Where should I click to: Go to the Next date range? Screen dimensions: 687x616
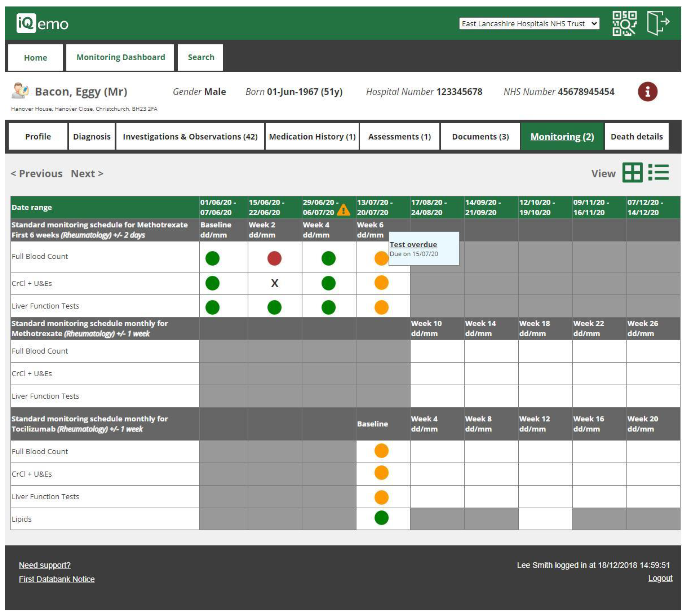tap(87, 174)
